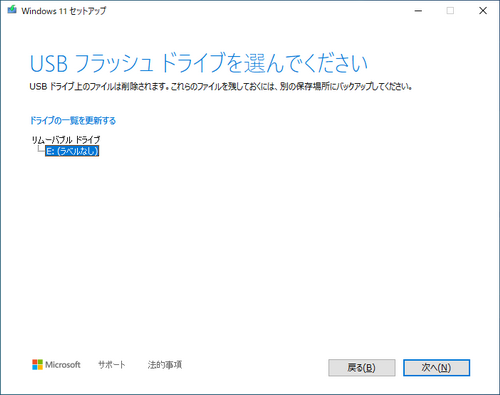Minimize the setup window
The width and height of the screenshot is (500, 395).
pyautogui.click(x=418, y=11)
